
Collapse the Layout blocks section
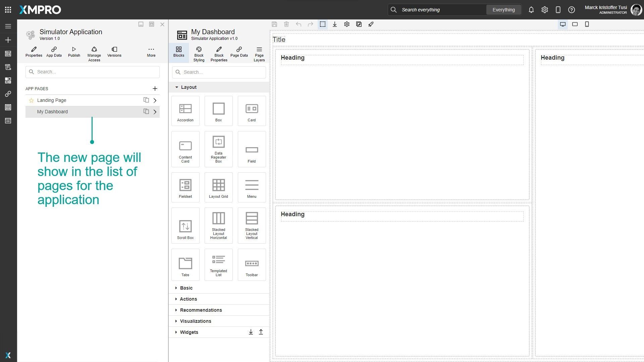coord(177,87)
